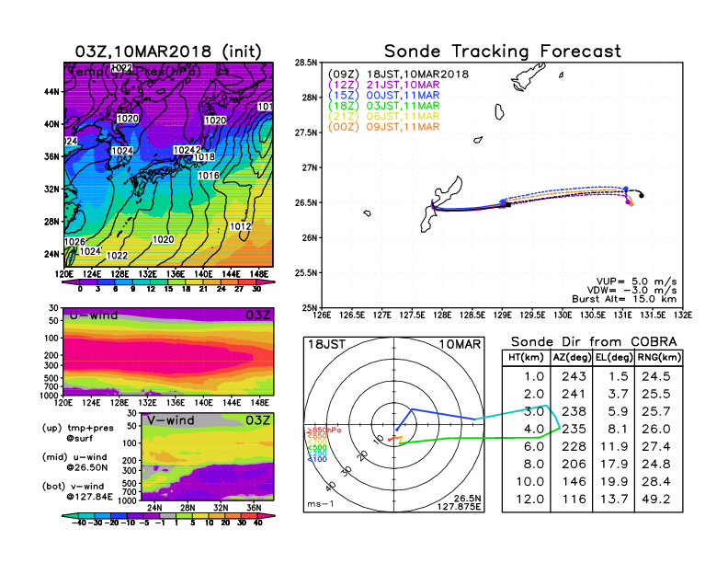Click the "HT(km)" column header
Screen dimensions: 728x563
(x=526, y=358)
